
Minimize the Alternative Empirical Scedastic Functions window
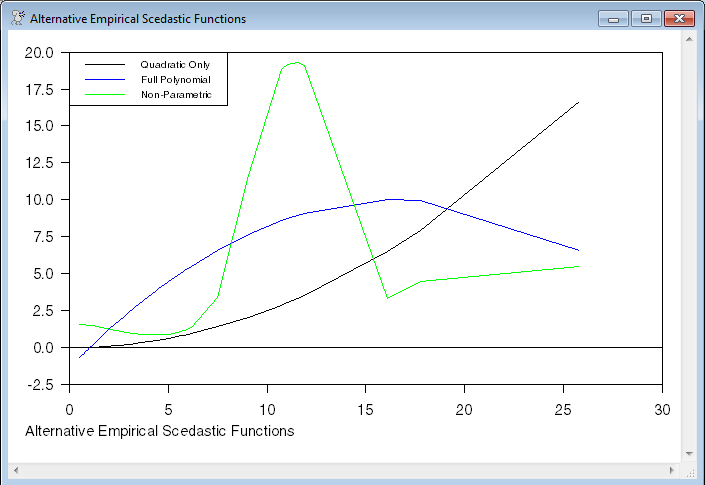(611, 19)
